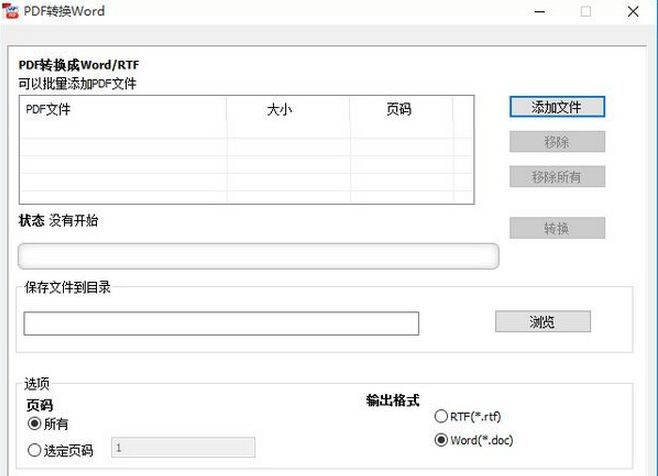The image size is (658, 476).
Task: Close the PDF转换Word window
Action: 633,12
